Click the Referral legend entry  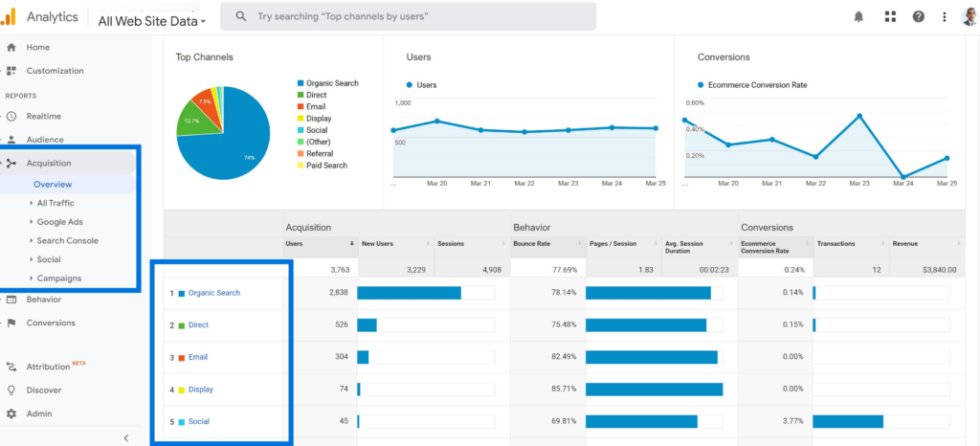tap(316, 154)
